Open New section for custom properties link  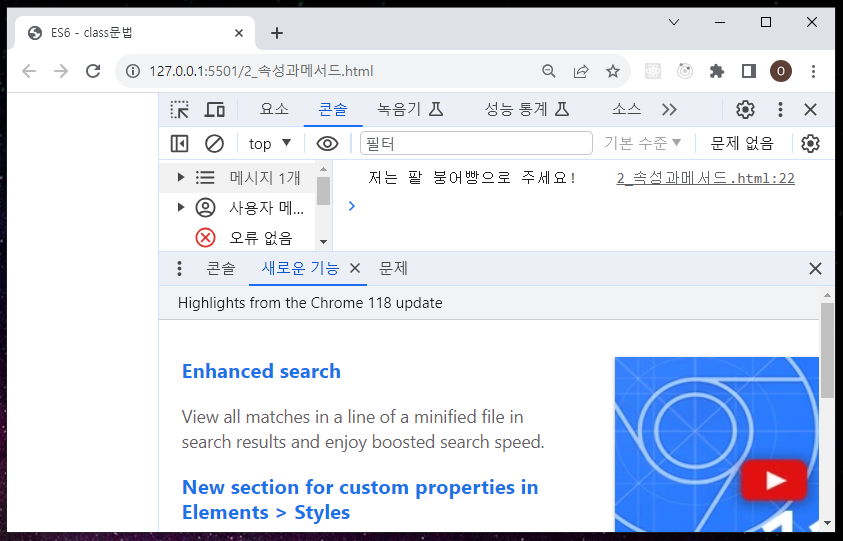pos(360,500)
